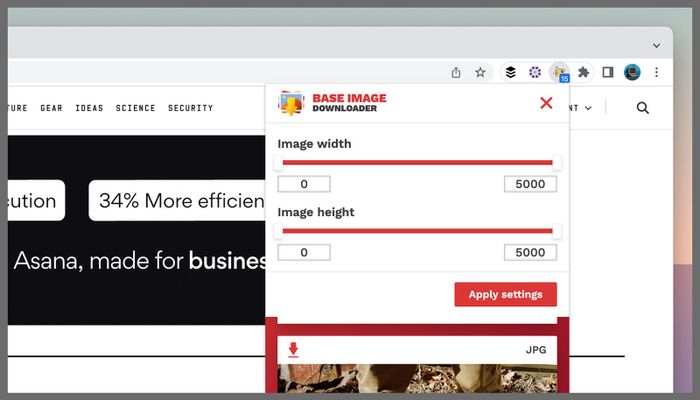Open the Gear section in site navigation

51,108
